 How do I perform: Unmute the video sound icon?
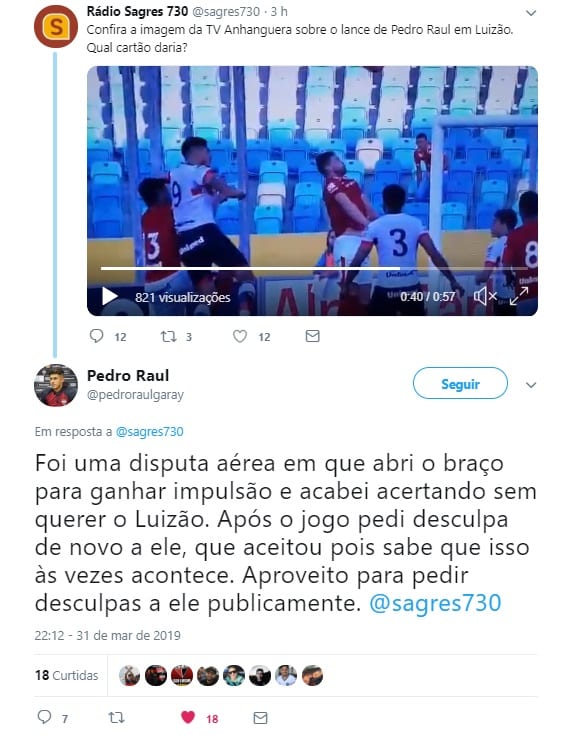[485, 297]
